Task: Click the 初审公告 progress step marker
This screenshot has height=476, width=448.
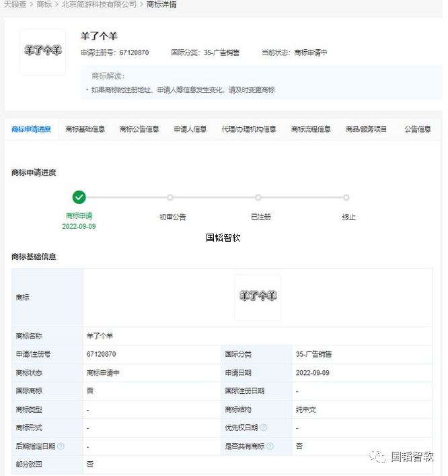Action: pos(170,198)
